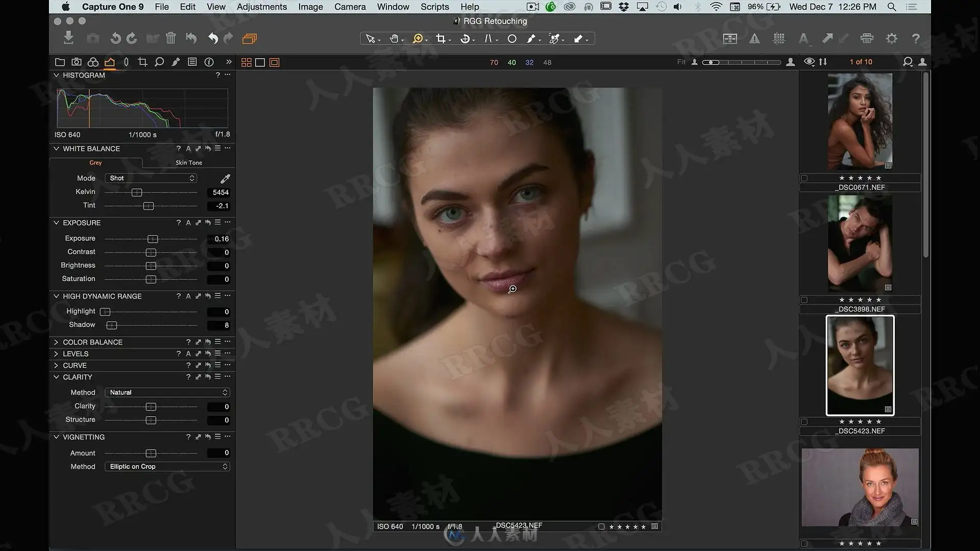Toggle color tag checkbox for _DSC0671.NEF
Screen dimensions: 980x551
pyautogui.click(x=804, y=178)
